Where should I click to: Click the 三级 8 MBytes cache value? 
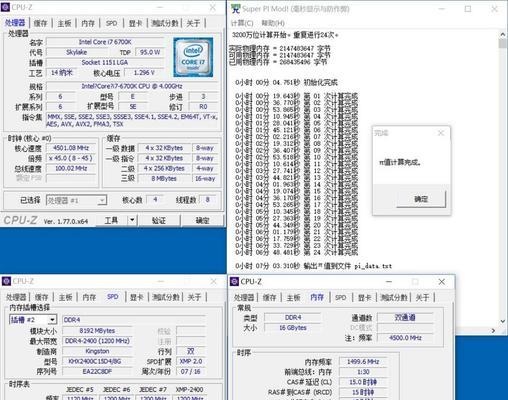[164, 179]
